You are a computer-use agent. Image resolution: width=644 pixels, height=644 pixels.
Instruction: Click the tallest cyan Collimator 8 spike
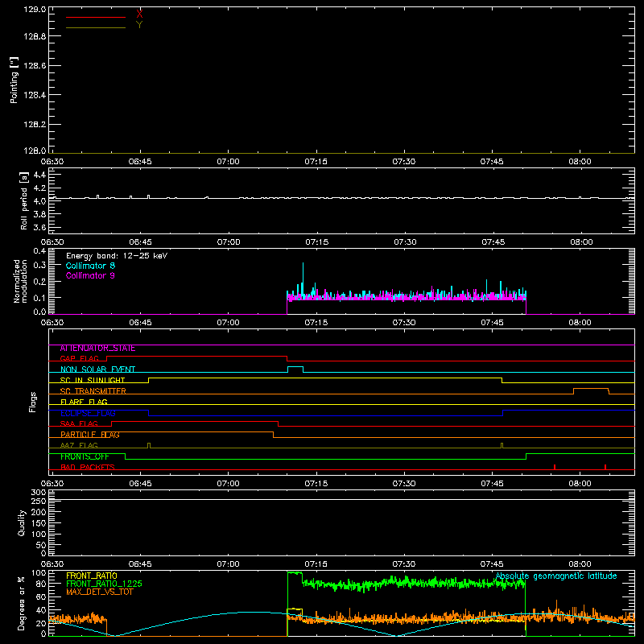point(303,277)
